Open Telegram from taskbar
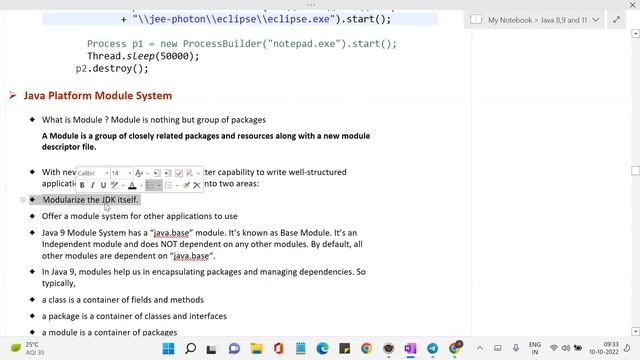 [x=432, y=349]
